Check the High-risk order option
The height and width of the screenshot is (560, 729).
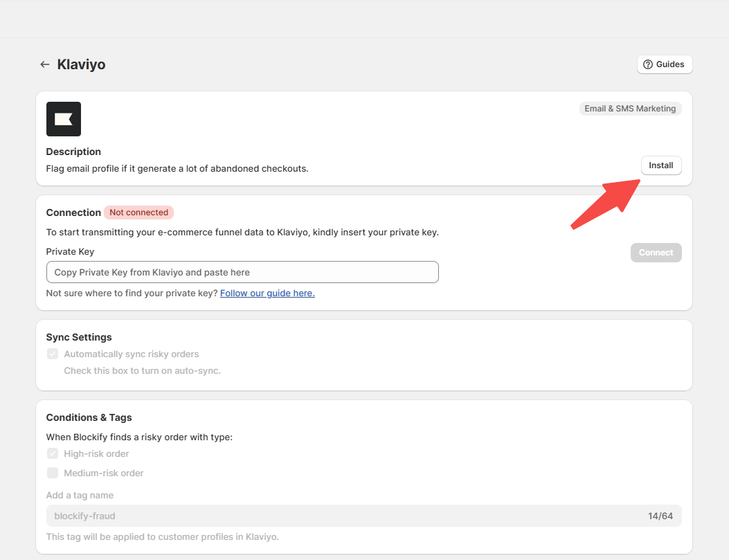(x=53, y=453)
